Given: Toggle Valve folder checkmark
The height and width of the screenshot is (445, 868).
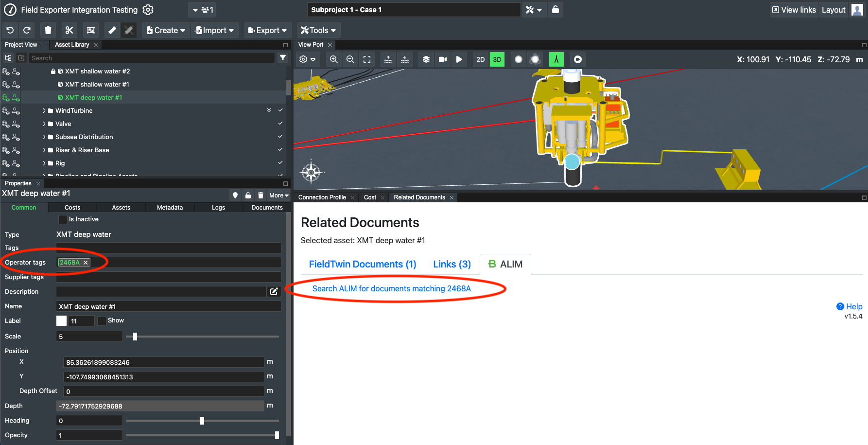Looking at the screenshot, I should [280, 124].
